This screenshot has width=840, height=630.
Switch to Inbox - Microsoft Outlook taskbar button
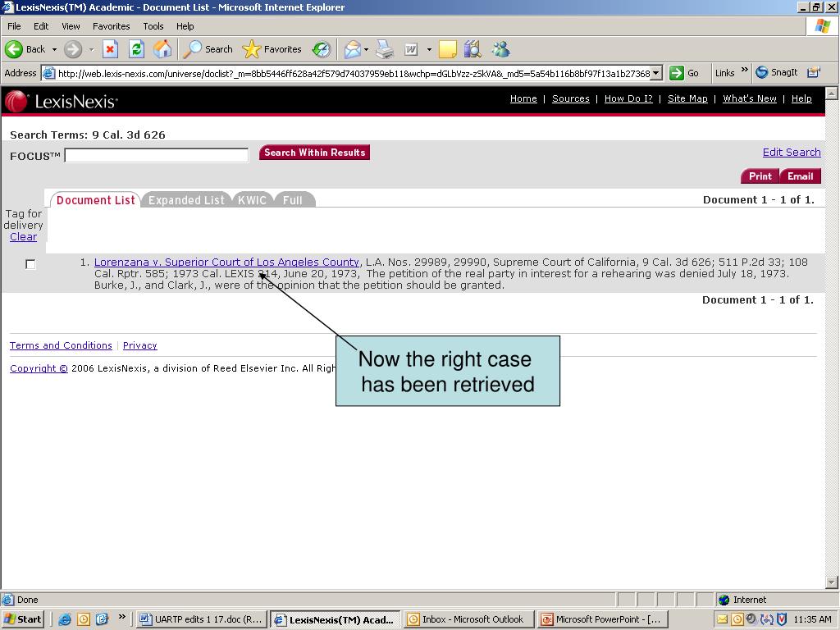pyautogui.click(x=468, y=619)
